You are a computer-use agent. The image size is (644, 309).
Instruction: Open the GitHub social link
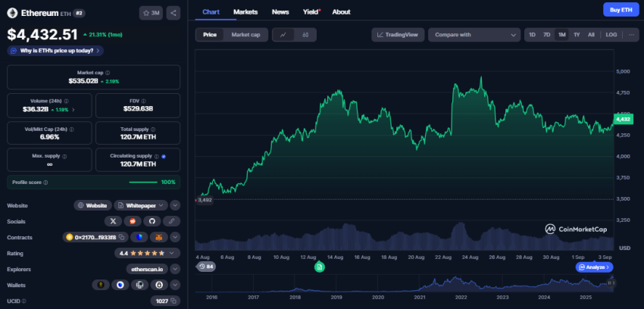click(152, 221)
